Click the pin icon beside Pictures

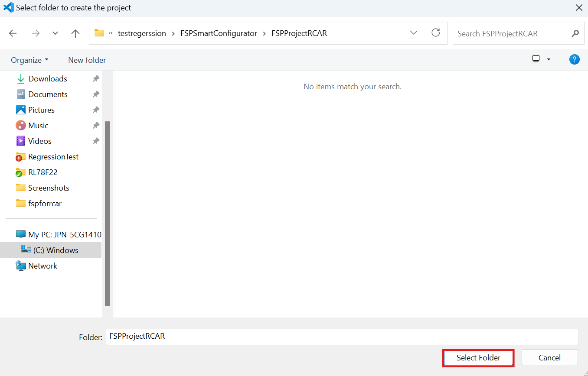[96, 110]
